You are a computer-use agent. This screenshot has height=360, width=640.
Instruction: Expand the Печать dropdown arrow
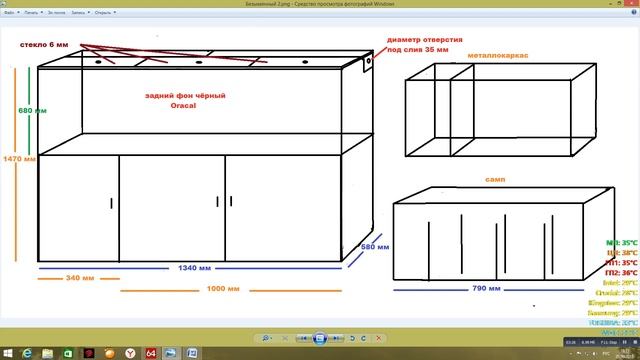pos(42,13)
